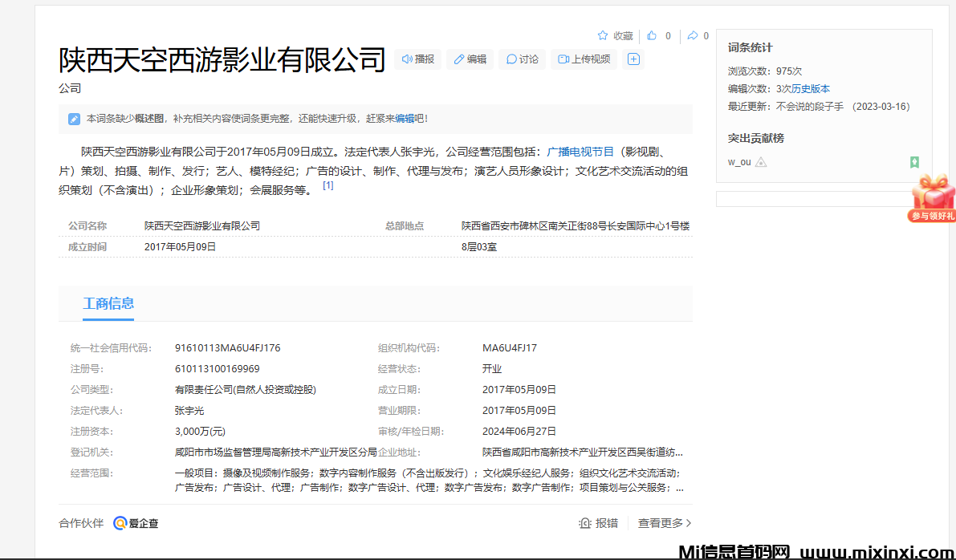The height and width of the screenshot is (560, 956).
Task: Click the 爱企查 partner logo
Action: pos(135,522)
